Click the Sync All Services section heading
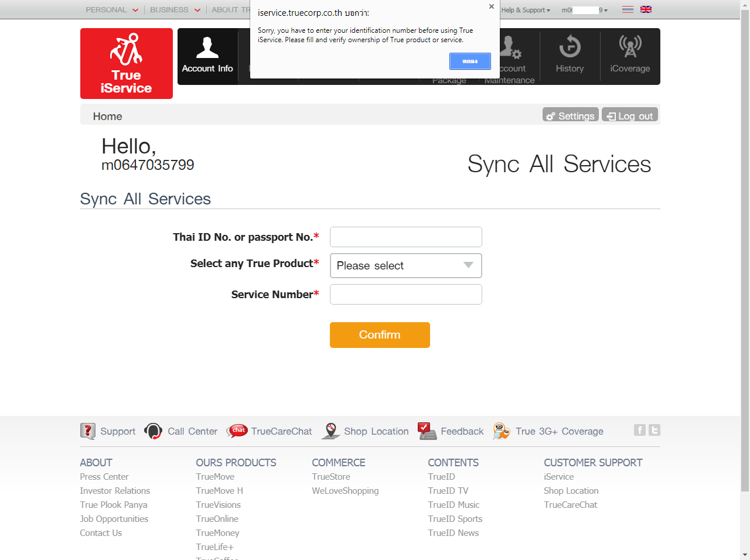This screenshot has height=560, width=750. tap(145, 199)
